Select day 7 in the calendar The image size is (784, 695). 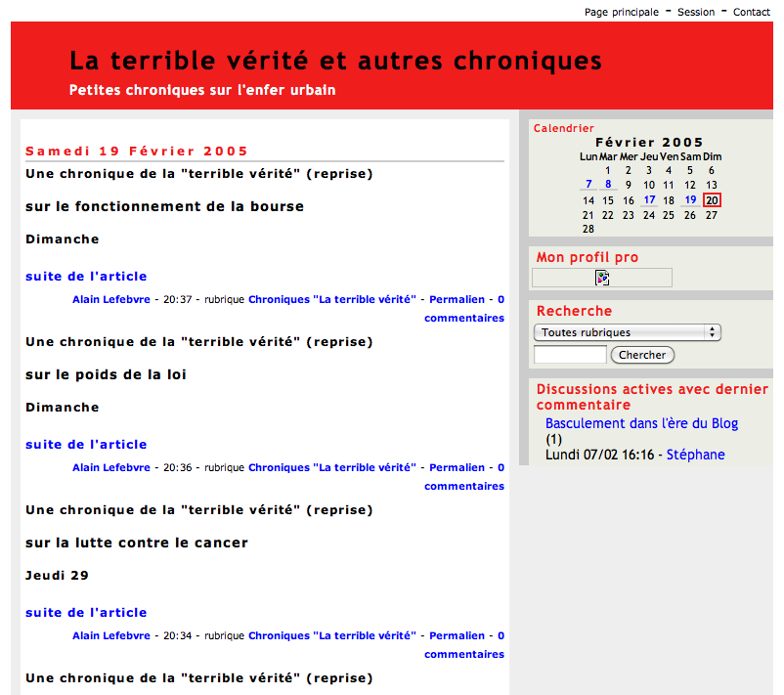(588, 184)
